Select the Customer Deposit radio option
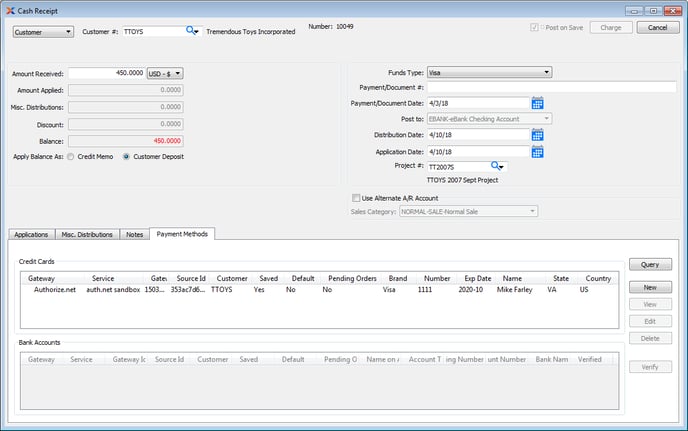 pos(127,156)
